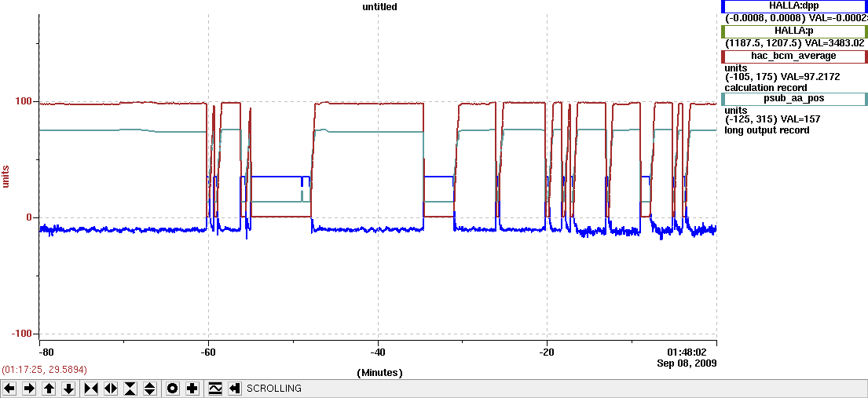Viewport: 868px width, 398px height.
Task: Click the outward-pointing horizontal triangles zoom icon
Action: 110,389
